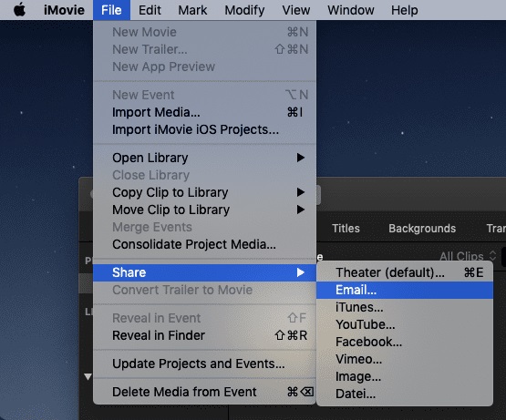
Task: Open the Window menu
Action: [351, 10]
